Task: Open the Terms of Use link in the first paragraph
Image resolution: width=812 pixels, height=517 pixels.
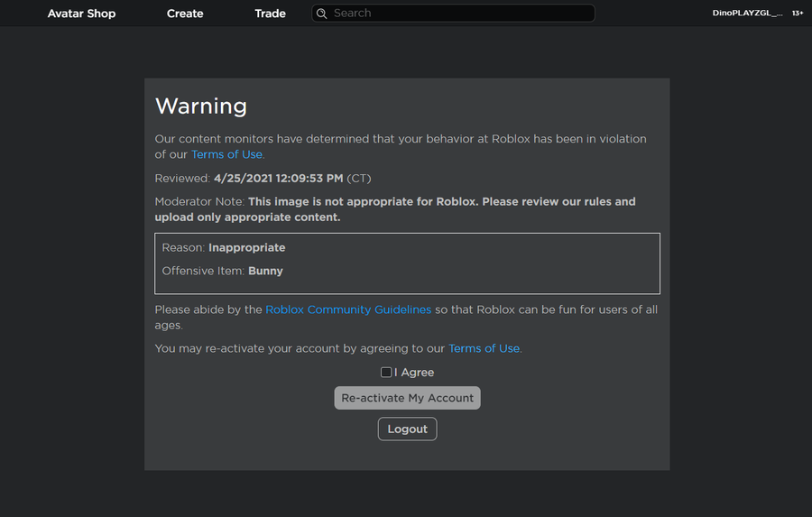Action: [x=226, y=154]
